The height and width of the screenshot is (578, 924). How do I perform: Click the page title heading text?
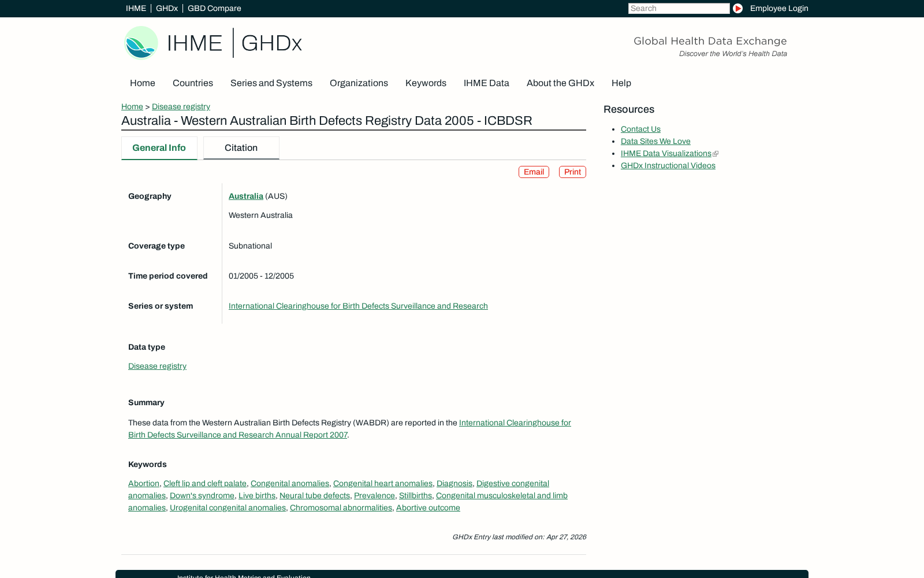327,121
